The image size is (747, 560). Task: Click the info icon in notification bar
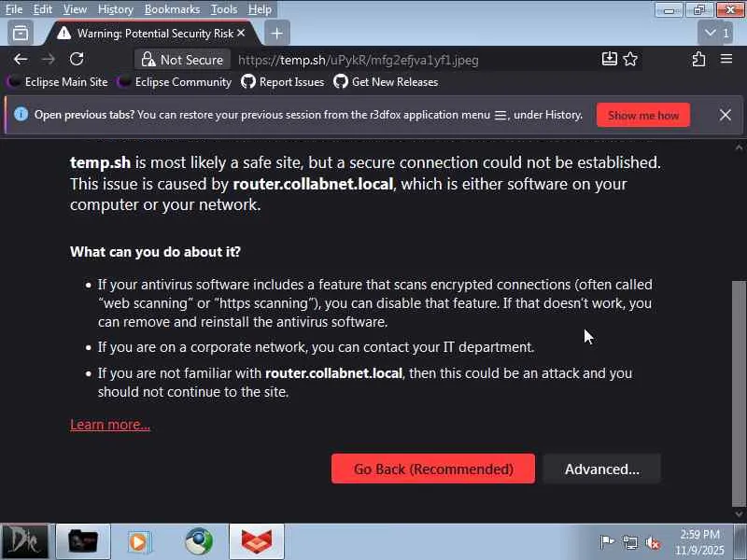point(21,114)
